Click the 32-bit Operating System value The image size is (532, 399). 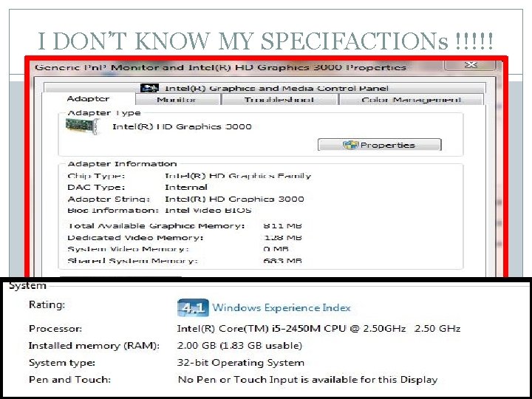tap(240, 363)
